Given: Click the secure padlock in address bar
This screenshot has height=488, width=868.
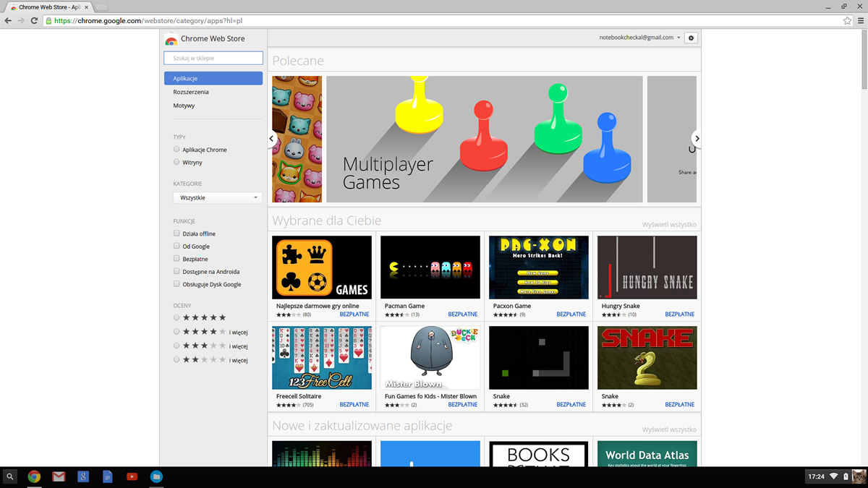Looking at the screenshot, I should point(49,21).
